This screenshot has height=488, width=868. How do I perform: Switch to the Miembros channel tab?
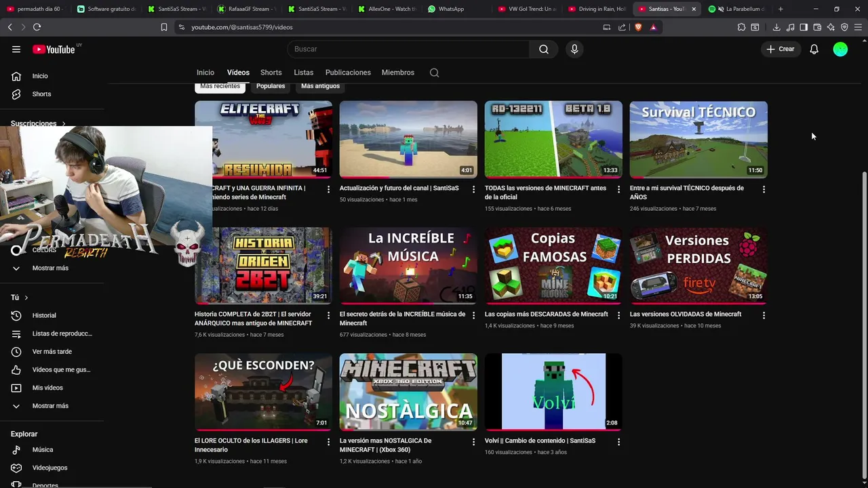click(397, 73)
